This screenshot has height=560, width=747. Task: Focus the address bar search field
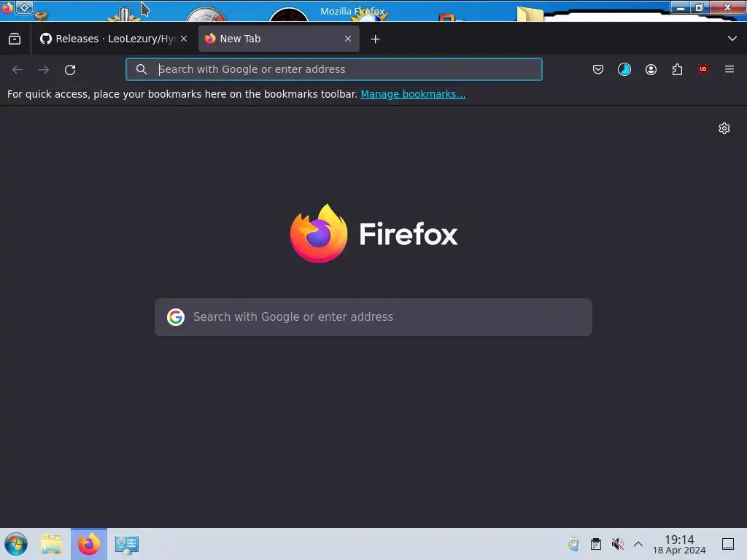334,69
